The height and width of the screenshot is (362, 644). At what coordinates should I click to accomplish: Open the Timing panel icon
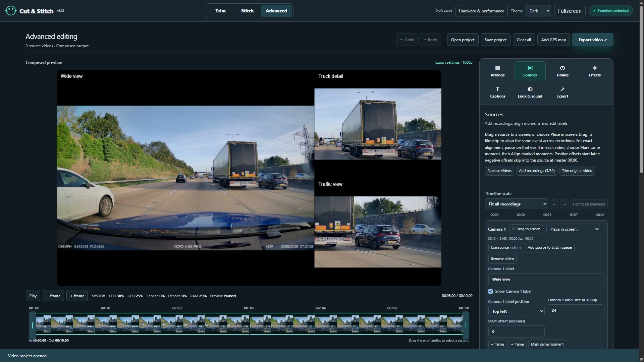[x=562, y=71]
